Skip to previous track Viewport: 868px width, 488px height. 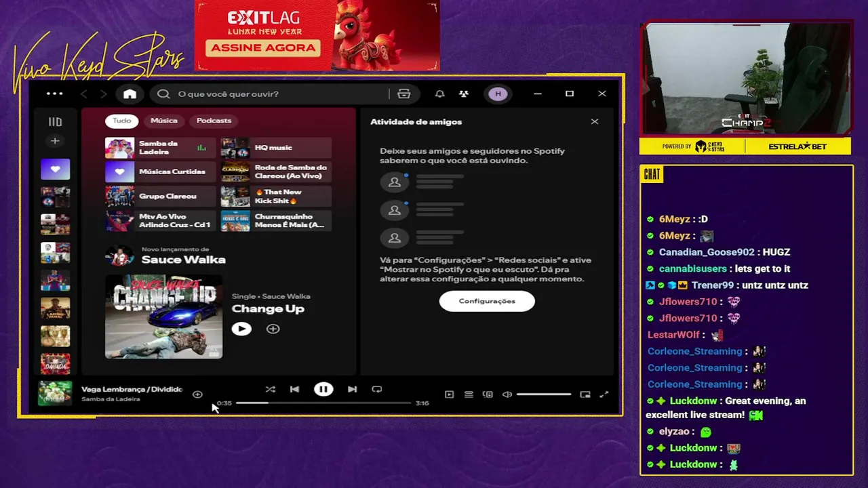(x=294, y=389)
